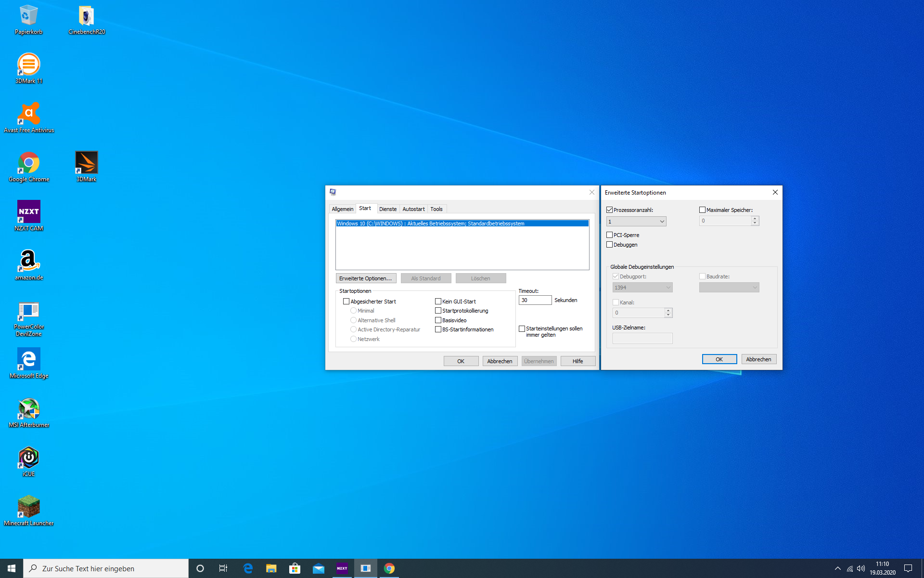Switch to the Autostart tab

click(x=413, y=209)
